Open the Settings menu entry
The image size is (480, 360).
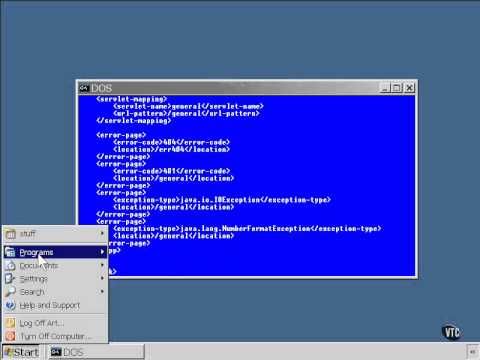55,279
